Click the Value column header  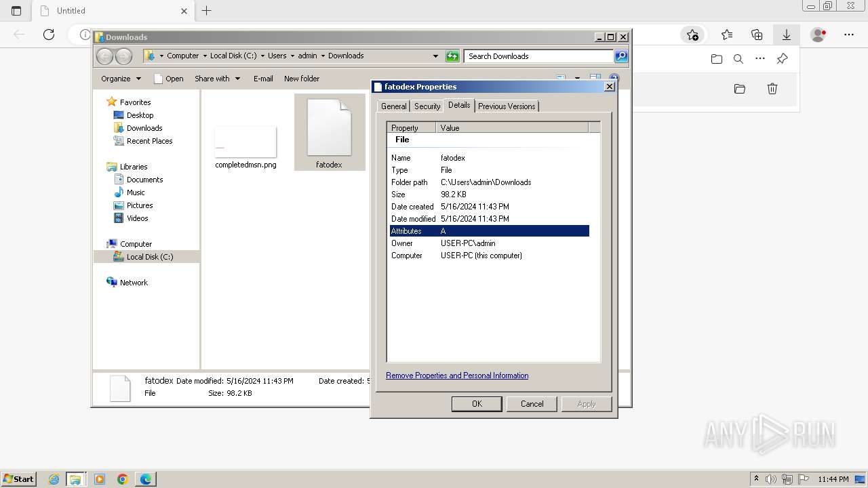(x=513, y=127)
